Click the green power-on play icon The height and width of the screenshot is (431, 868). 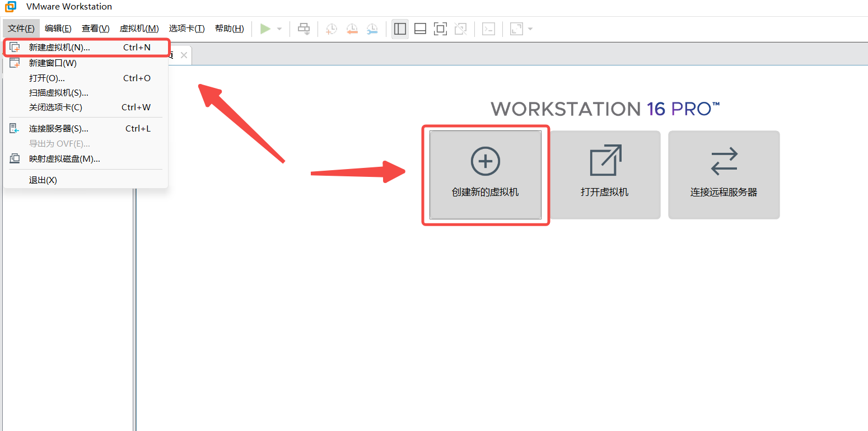tap(265, 29)
